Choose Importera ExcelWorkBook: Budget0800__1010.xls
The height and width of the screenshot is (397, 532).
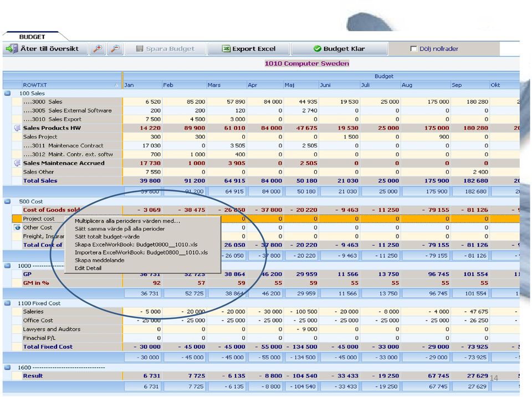click(x=141, y=252)
